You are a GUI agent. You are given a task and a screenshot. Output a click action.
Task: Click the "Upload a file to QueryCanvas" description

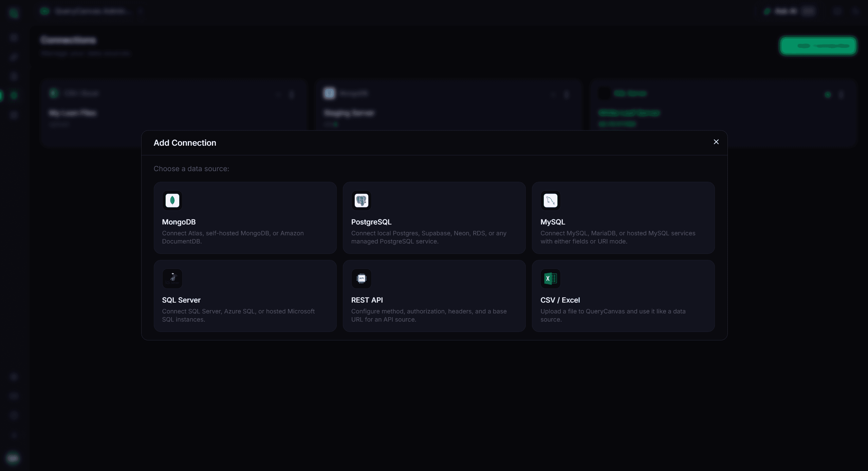pyautogui.click(x=613, y=315)
